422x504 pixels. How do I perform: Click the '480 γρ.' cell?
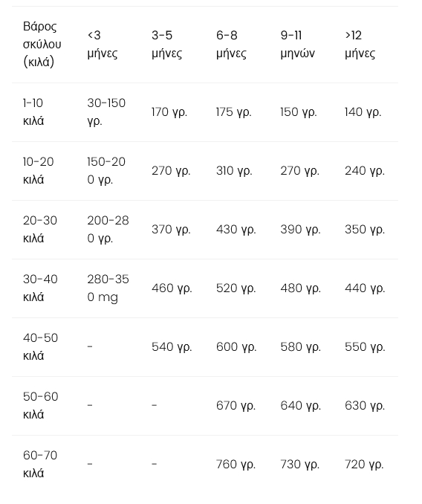point(301,288)
